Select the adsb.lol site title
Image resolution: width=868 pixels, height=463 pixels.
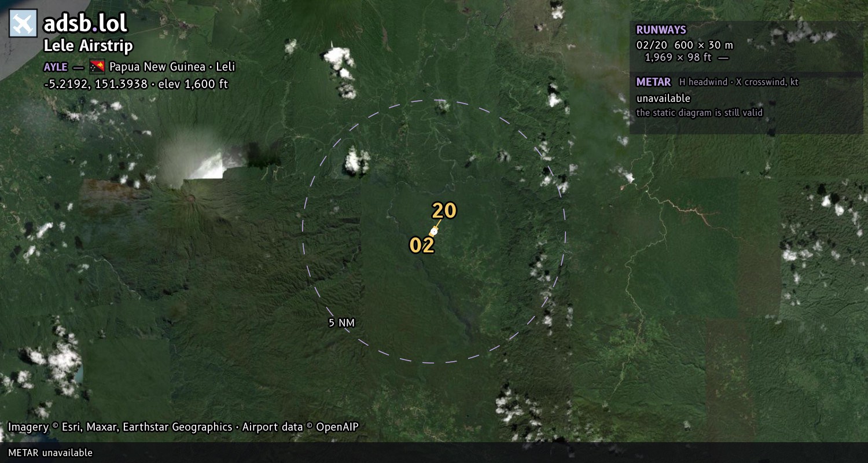pyautogui.click(x=86, y=23)
